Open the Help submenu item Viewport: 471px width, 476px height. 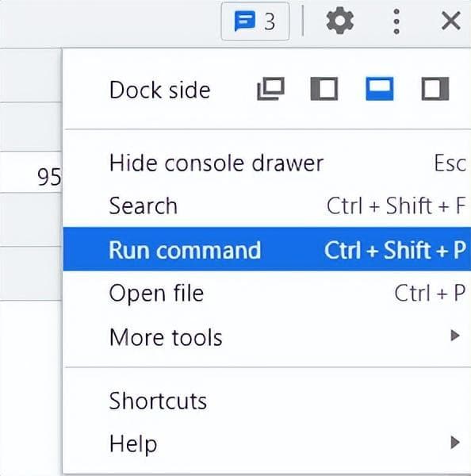pyautogui.click(x=267, y=443)
